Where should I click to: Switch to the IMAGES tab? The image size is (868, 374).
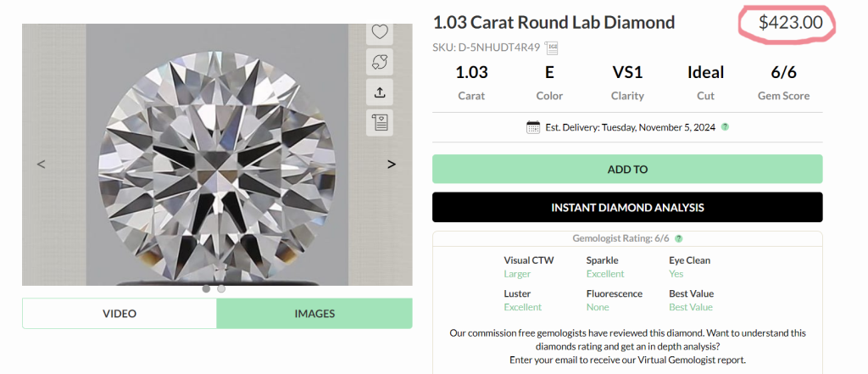tap(314, 313)
